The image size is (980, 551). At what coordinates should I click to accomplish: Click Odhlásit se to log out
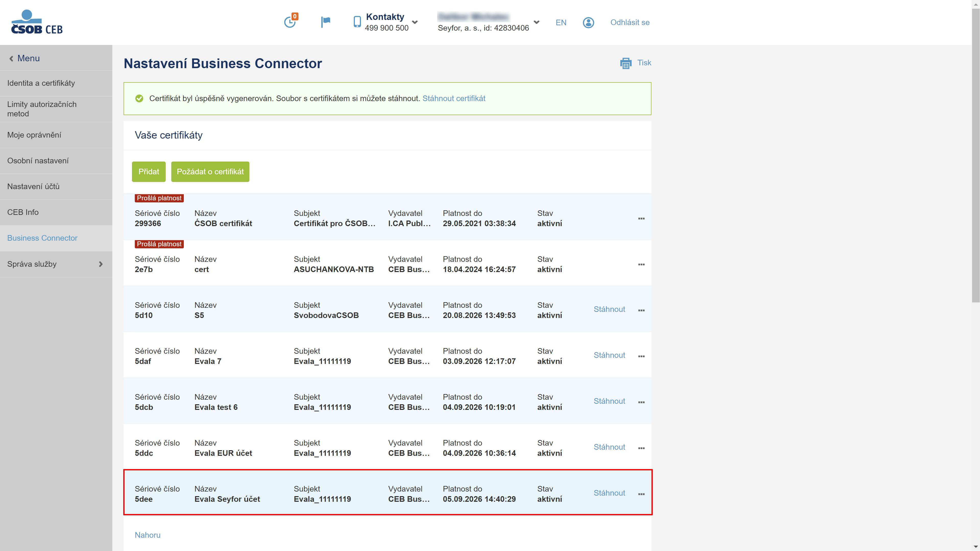pyautogui.click(x=630, y=22)
